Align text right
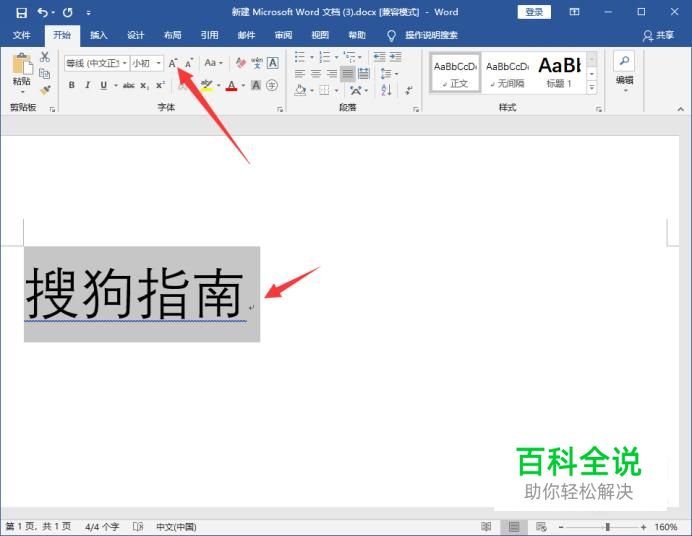This screenshot has width=692, height=536. 332,73
